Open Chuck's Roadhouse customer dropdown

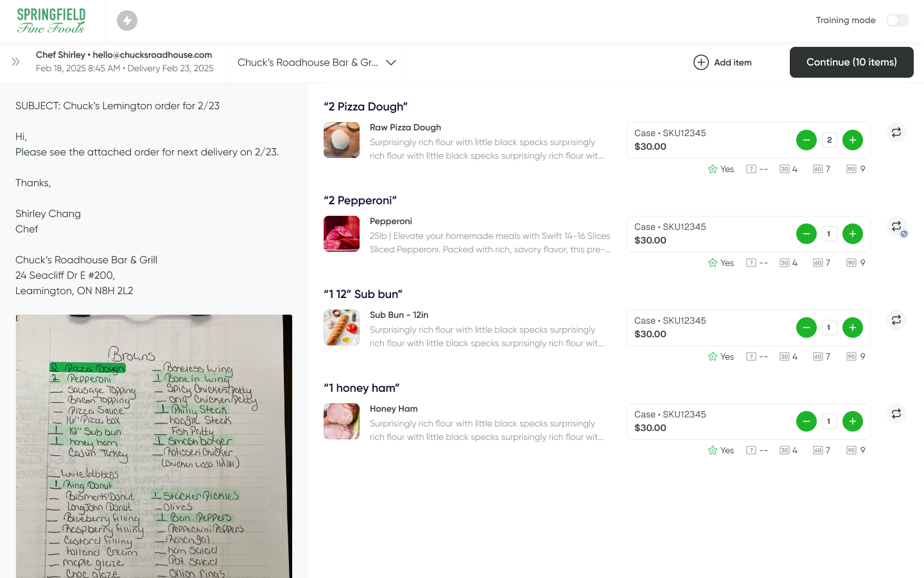(x=317, y=62)
